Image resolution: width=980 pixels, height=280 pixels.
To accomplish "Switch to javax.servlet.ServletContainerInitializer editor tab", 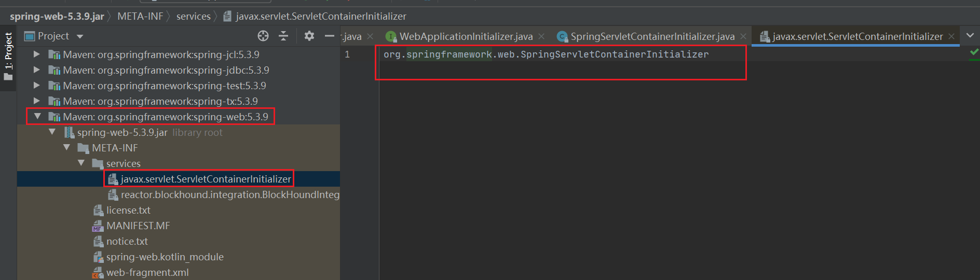I will point(857,36).
